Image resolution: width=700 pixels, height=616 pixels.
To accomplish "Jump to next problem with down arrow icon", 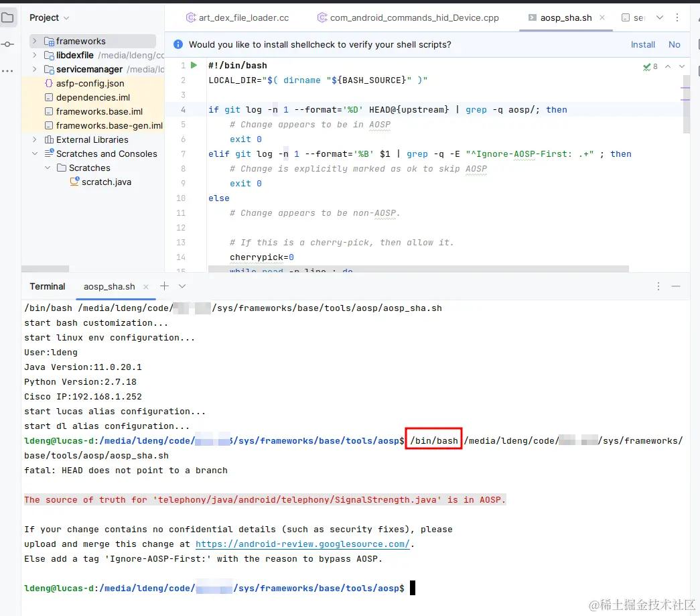I will 682,66.
